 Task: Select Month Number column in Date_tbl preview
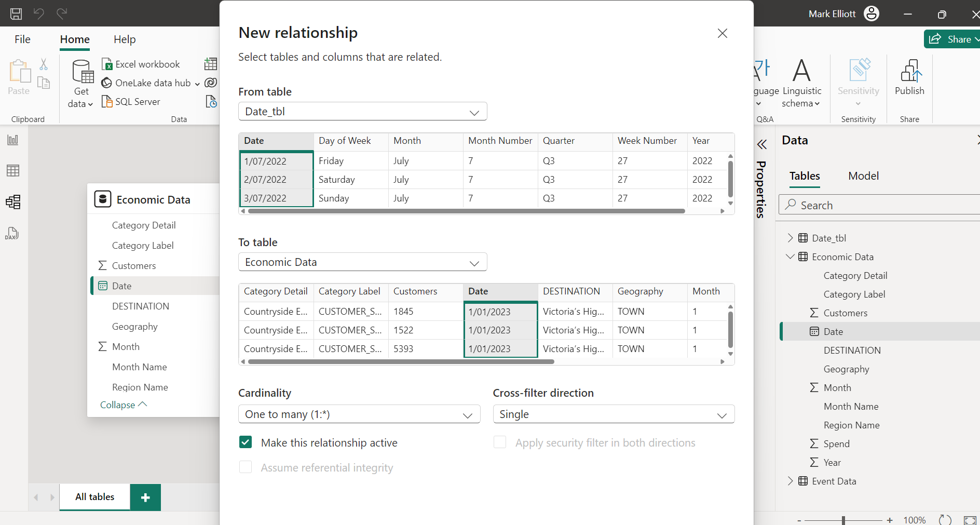(x=500, y=141)
